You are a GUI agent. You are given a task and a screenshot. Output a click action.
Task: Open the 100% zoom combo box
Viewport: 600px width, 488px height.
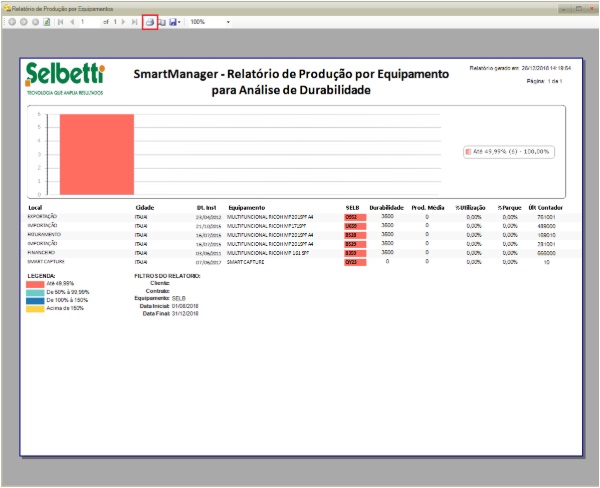tap(210, 22)
